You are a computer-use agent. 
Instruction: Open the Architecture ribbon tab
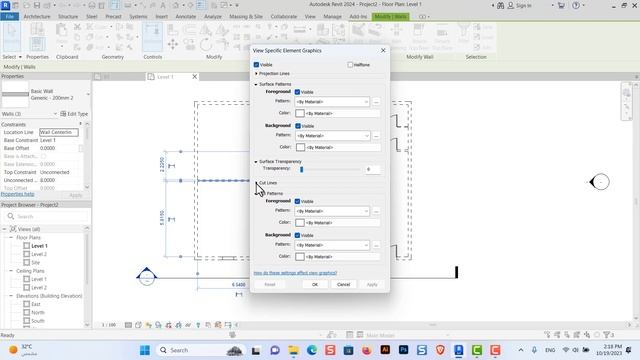coord(37,16)
